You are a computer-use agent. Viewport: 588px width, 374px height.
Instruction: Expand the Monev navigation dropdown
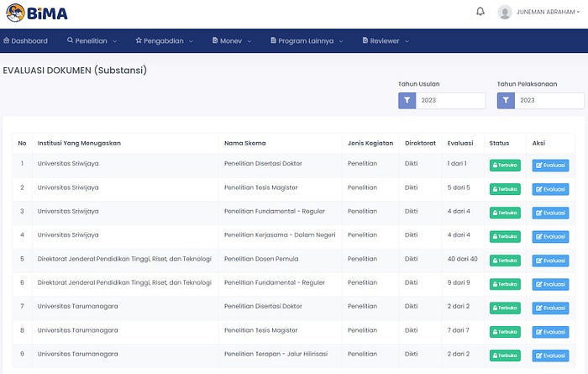[x=231, y=40]
